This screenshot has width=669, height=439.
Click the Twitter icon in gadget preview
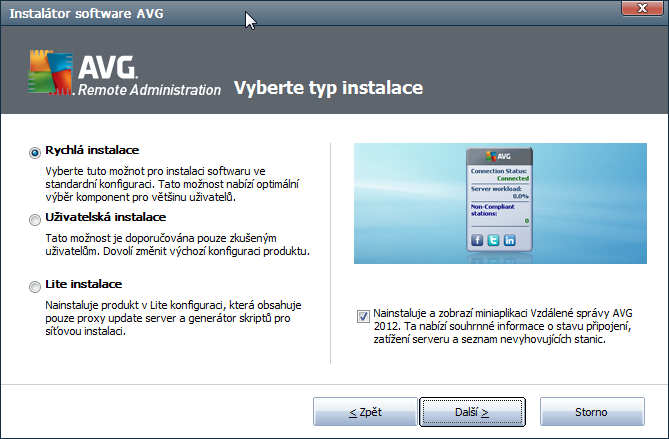493,240
